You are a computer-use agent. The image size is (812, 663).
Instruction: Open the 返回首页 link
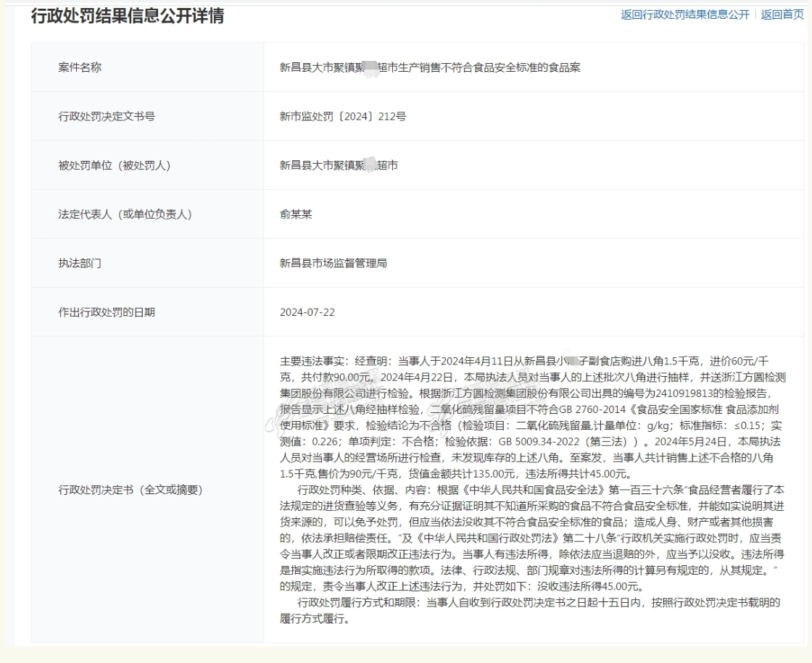[782, 14]
